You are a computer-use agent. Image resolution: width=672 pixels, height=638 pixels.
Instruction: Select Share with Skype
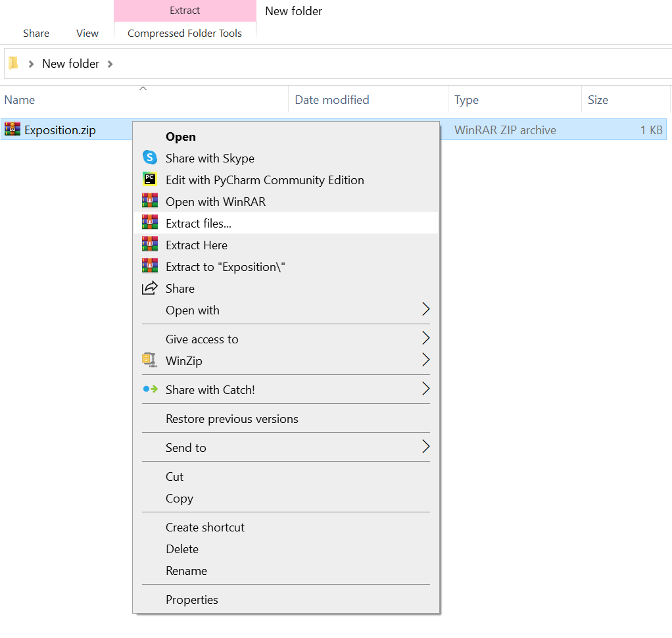[x=286, y=159]
